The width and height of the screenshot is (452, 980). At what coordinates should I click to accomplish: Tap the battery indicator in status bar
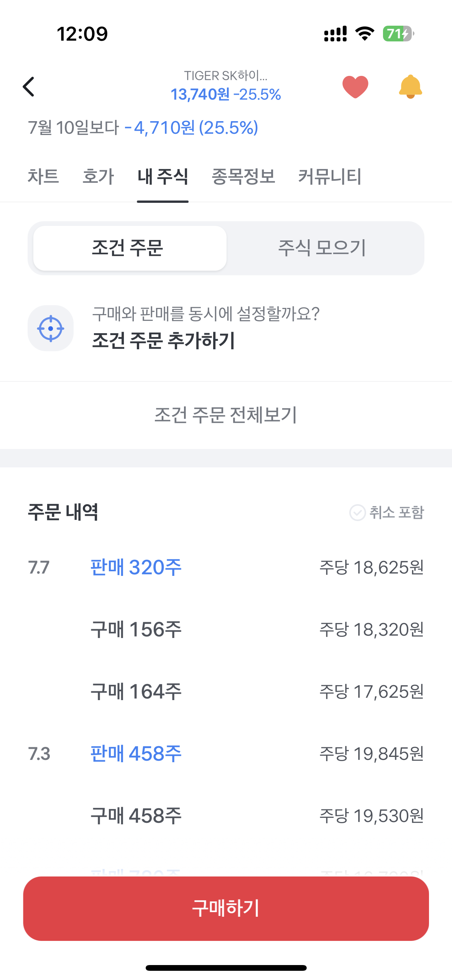(x=398, y=34)
